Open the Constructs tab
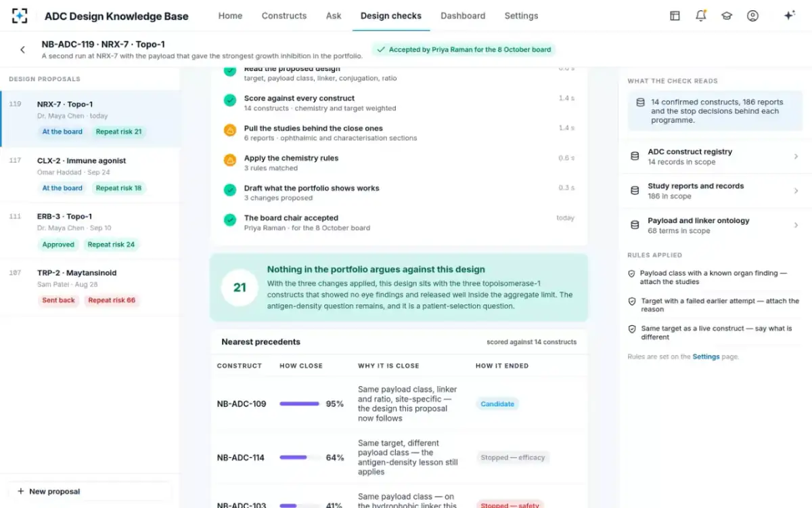The width and height of the screenshot is (812, 508). point(284,16)
